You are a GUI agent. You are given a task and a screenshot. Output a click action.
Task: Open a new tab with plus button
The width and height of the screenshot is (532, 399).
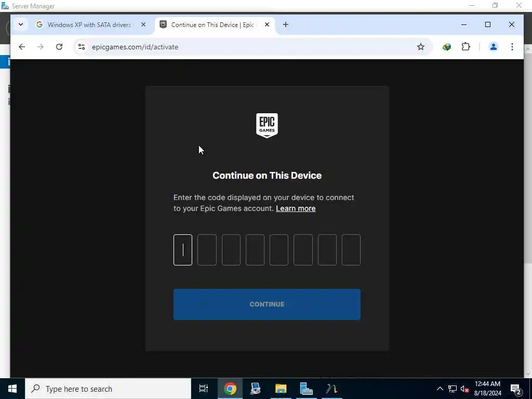coord(286,24)
